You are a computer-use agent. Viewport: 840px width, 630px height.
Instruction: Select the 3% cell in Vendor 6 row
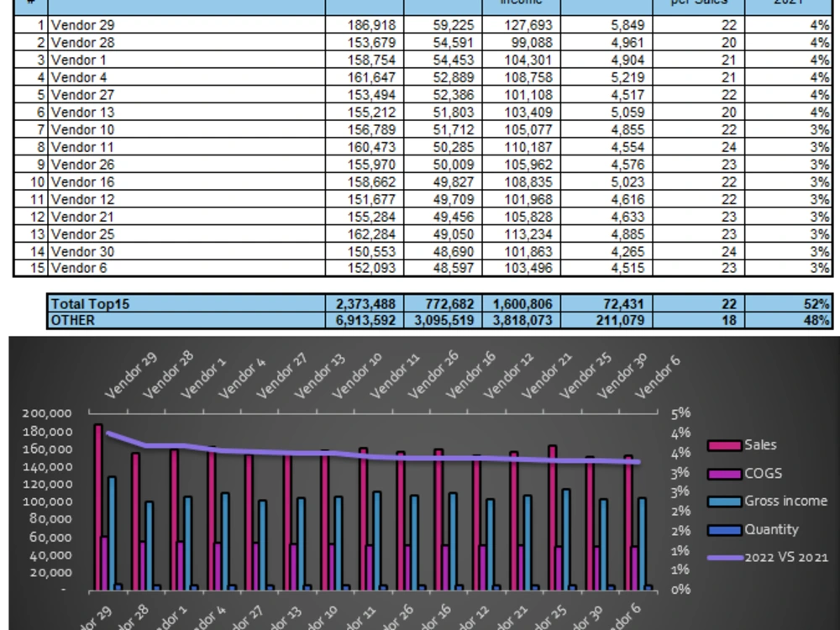789,268
